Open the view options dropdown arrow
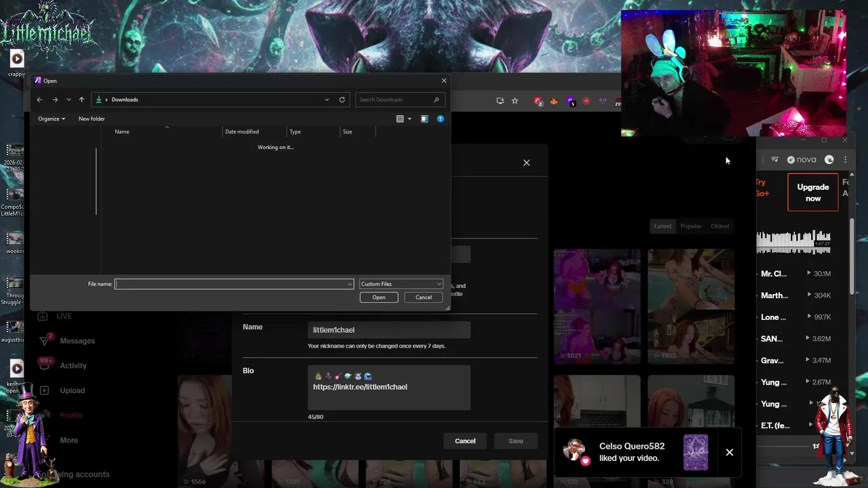868x488 pixels. click(x=410, y=119)
